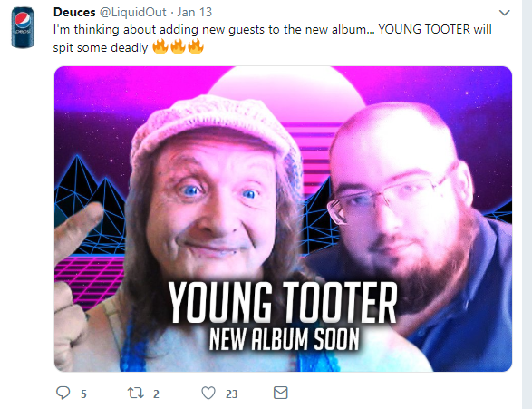Open the tweet permalink via Jan 13 date
532x409 pixels.
195,12
